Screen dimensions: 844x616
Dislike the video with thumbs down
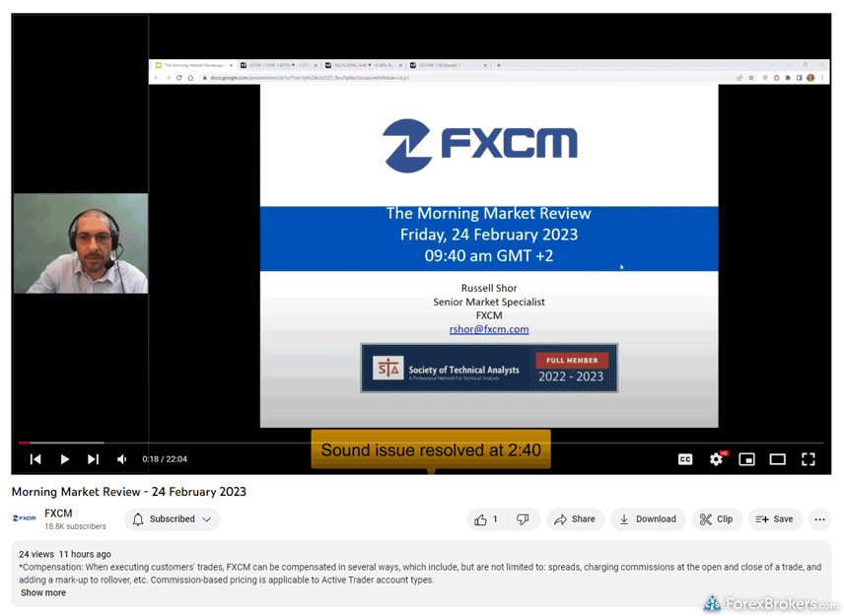[x=524, y=519]
